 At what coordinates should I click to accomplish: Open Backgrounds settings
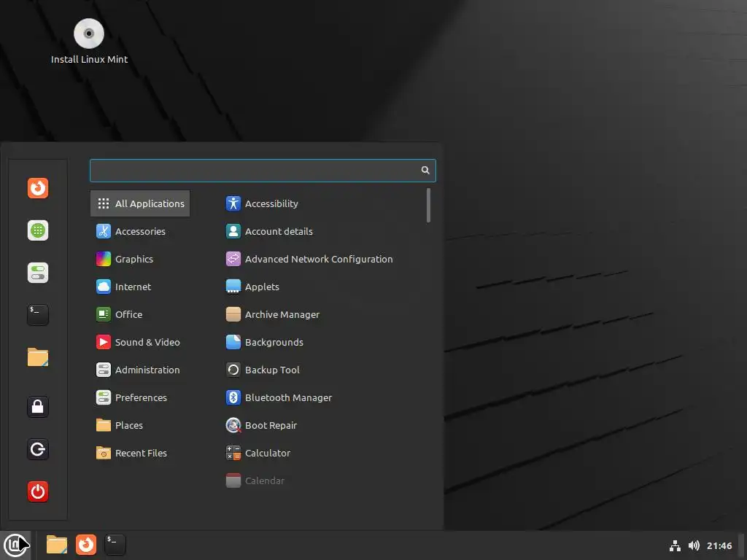(322, 342)
